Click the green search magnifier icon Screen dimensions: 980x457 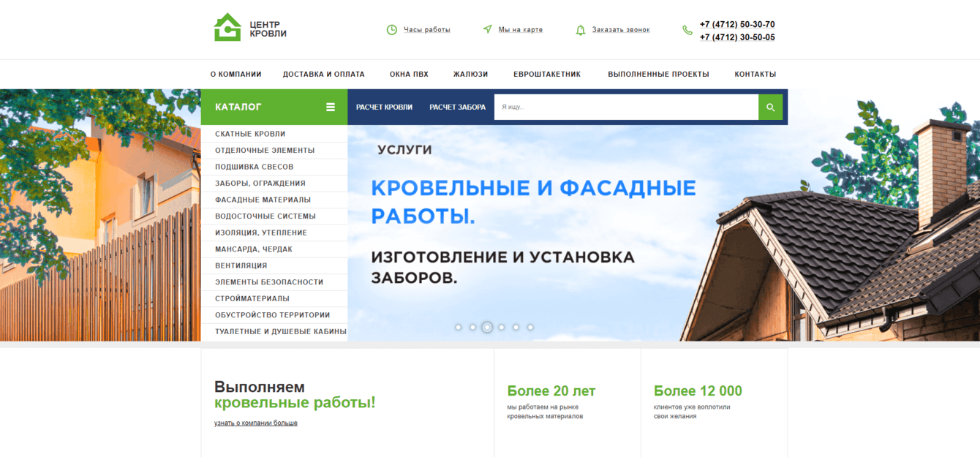coord(771,107)
